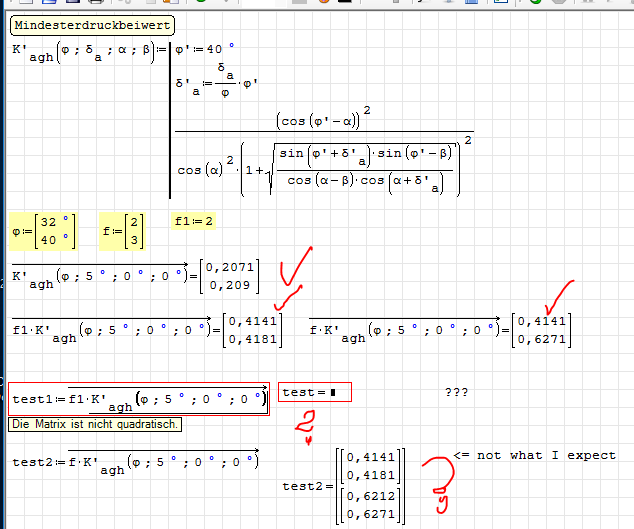Select the Mindesterdruckbeiwert title text region

(x=92, y=25)
